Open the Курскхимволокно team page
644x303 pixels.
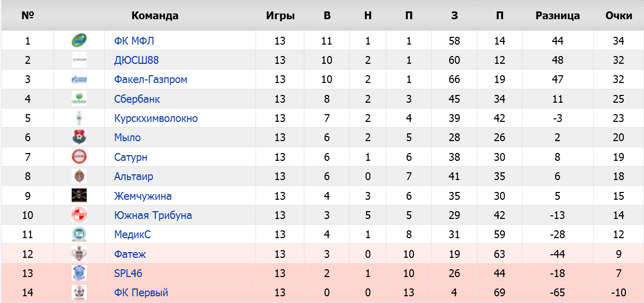point(156,118)
